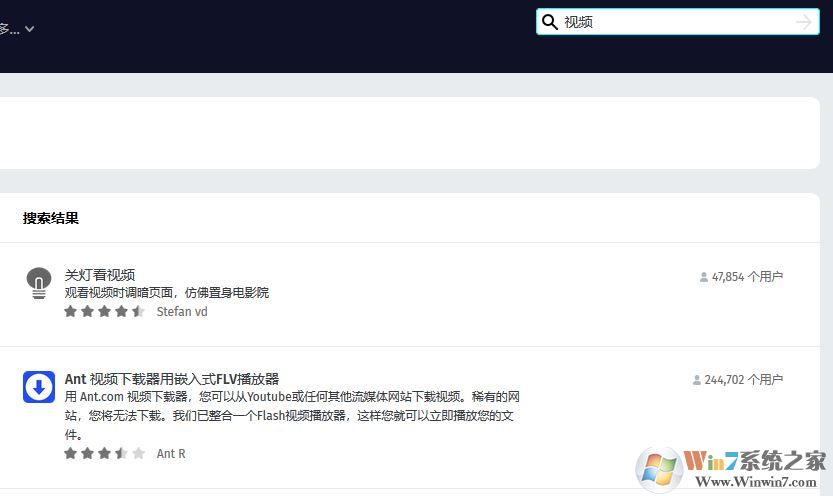This screenshot has width=833, height=496.
Task: Click the magnifier search icon
Action: click(549, 22)
